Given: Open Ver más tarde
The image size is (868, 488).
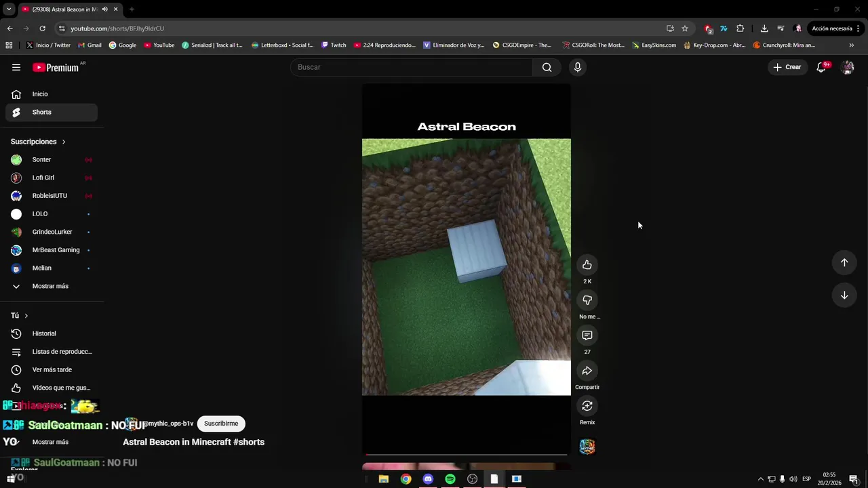Looking at the screenshot, I should coord(52,369).
